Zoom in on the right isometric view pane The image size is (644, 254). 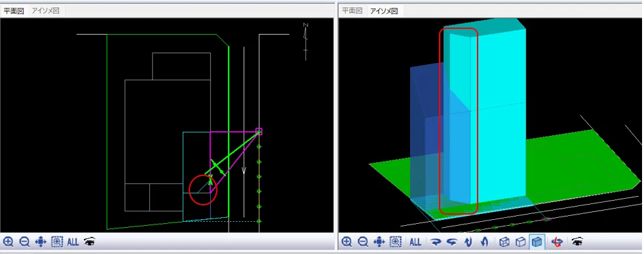[x=347, y=242]
